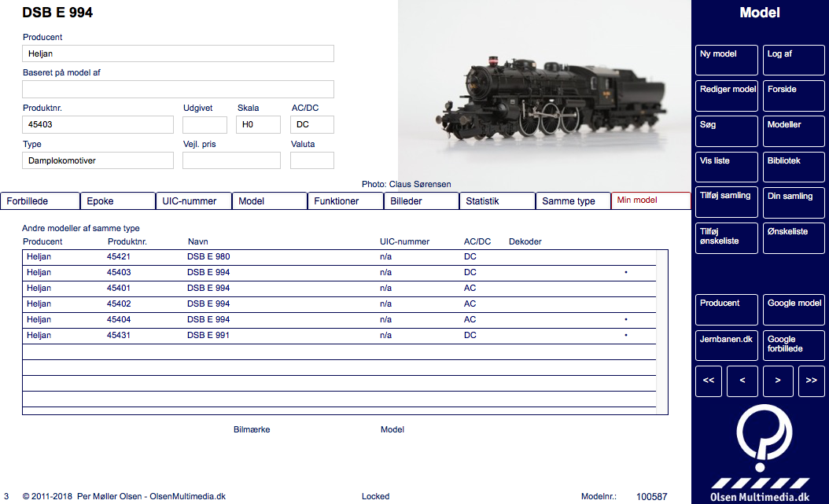This screenshot has width=829, height=504.
Task: Click product number 45421 in the list
Action: point(119,257)
